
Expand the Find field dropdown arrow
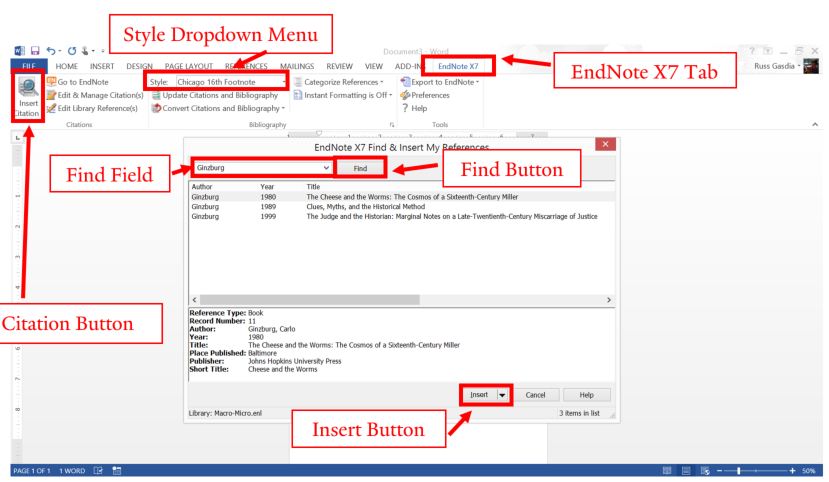pyautogui.click(x=326, y=168)
